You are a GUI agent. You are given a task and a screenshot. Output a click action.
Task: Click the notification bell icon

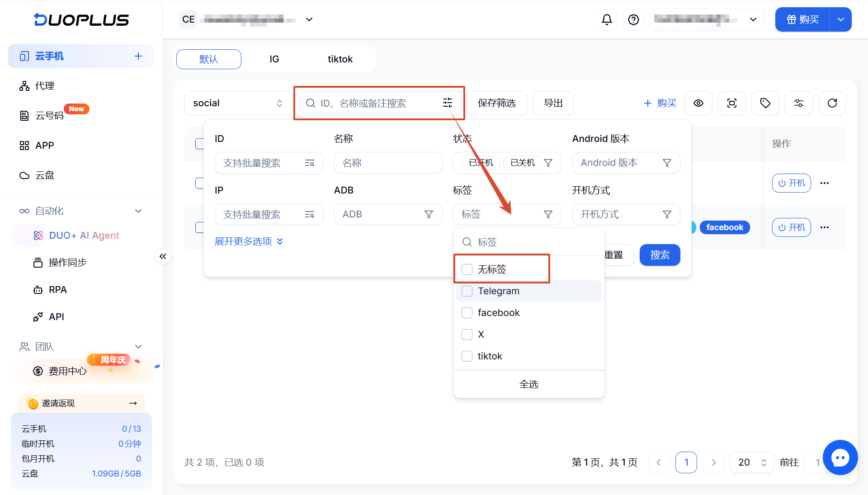pyautogui.click(x=607, y=19)
